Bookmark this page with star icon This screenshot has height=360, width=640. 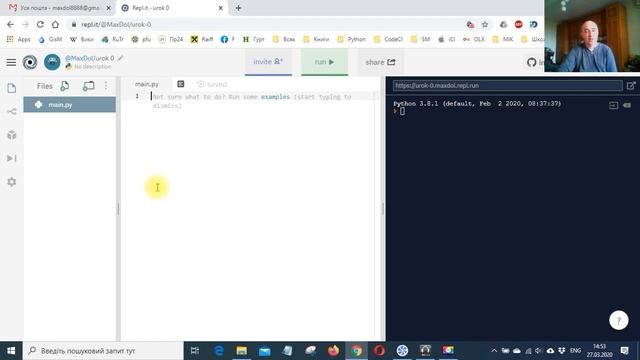pos(485,24)
